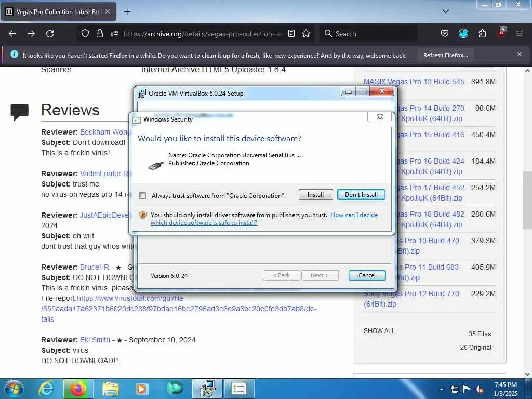Click Cancel in VirtualBox Setup

coord(367,275)
